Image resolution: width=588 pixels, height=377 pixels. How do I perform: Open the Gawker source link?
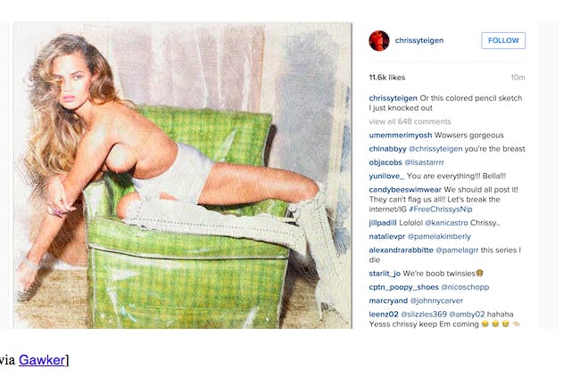(x=42, y=360)
